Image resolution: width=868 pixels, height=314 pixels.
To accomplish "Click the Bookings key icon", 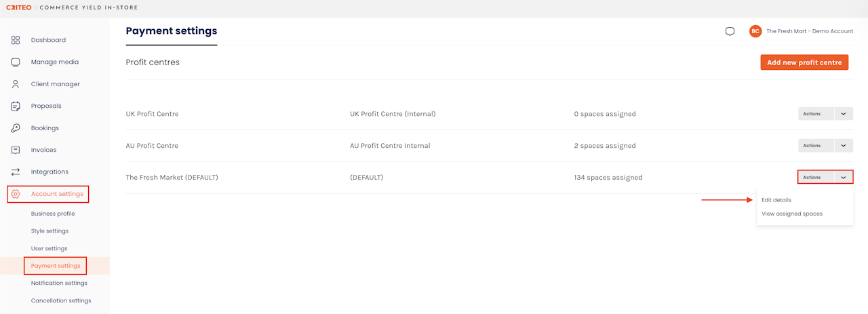I will coord(16,128).
